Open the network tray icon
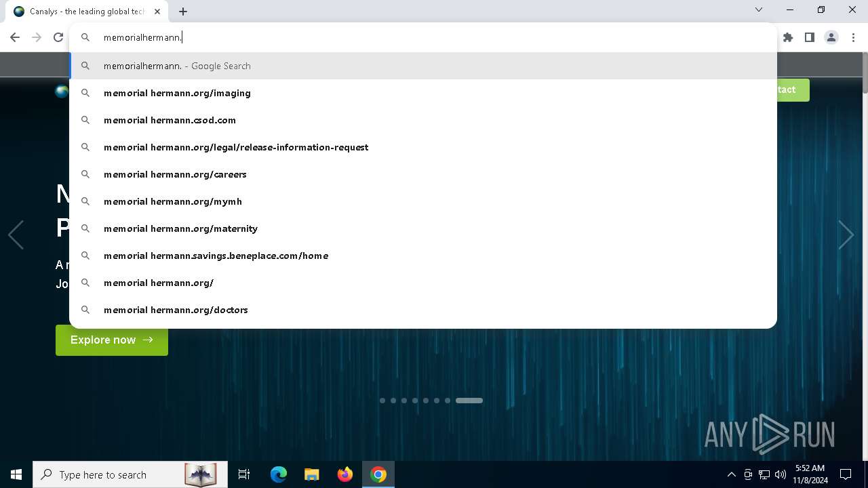Screen dimensions: 868x488 (x=764, y=474)
